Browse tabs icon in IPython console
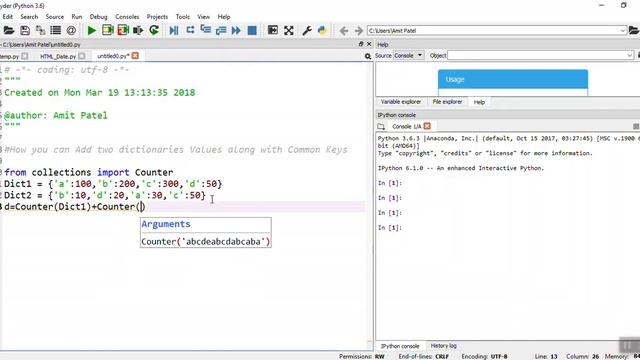 pyautogui.click(x=381, y=127)
